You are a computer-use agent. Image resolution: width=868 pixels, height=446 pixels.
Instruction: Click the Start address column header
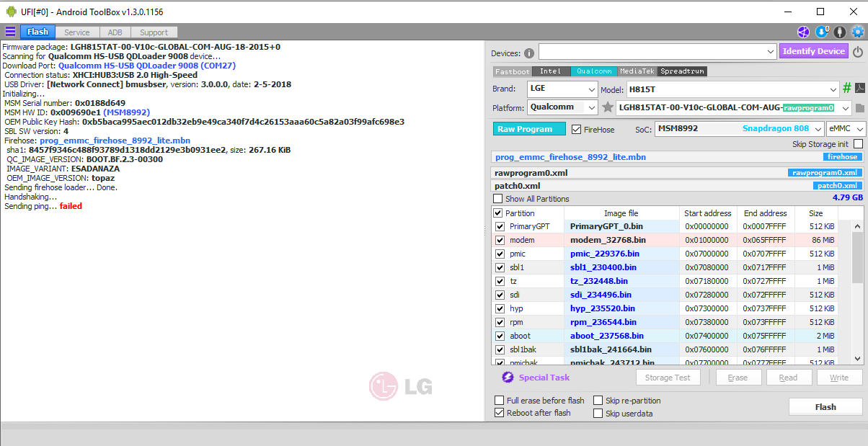coord(708,213)
